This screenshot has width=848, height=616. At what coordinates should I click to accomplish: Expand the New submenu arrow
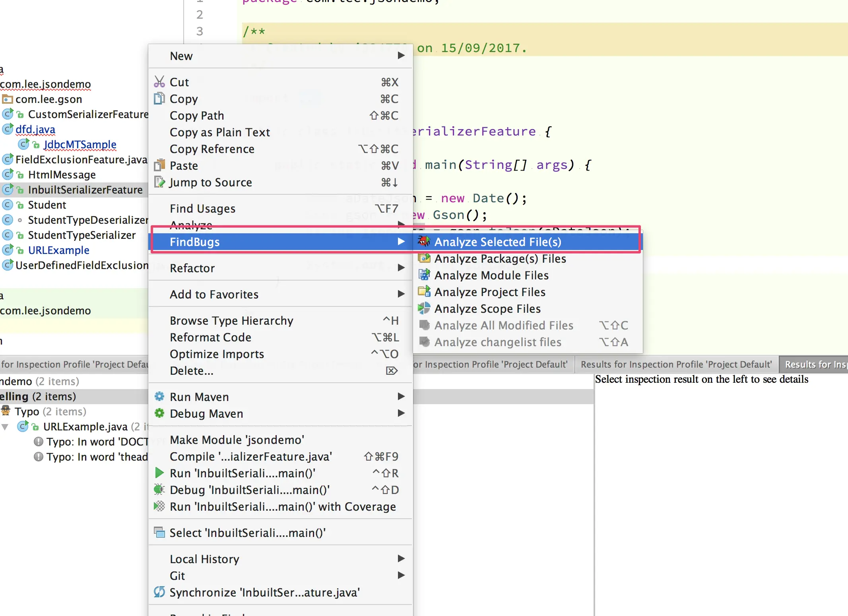401,56
